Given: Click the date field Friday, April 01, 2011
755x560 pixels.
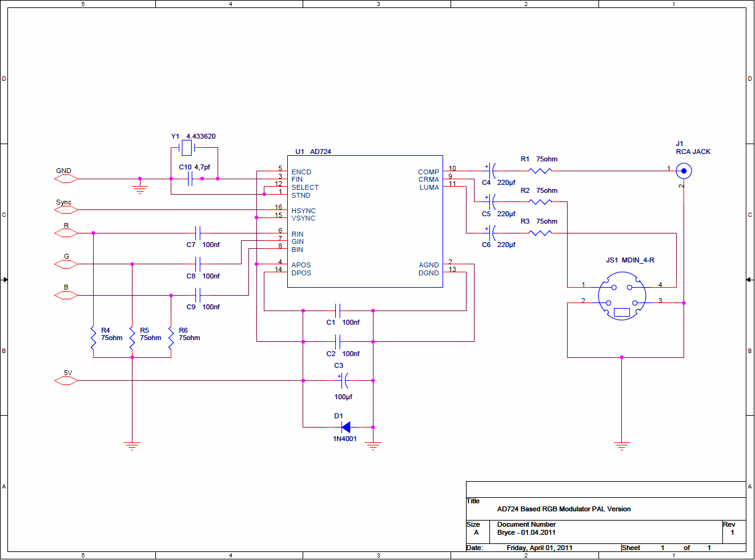Looking at the screenshot, I should pyautogui.click(x=539, y=548).
